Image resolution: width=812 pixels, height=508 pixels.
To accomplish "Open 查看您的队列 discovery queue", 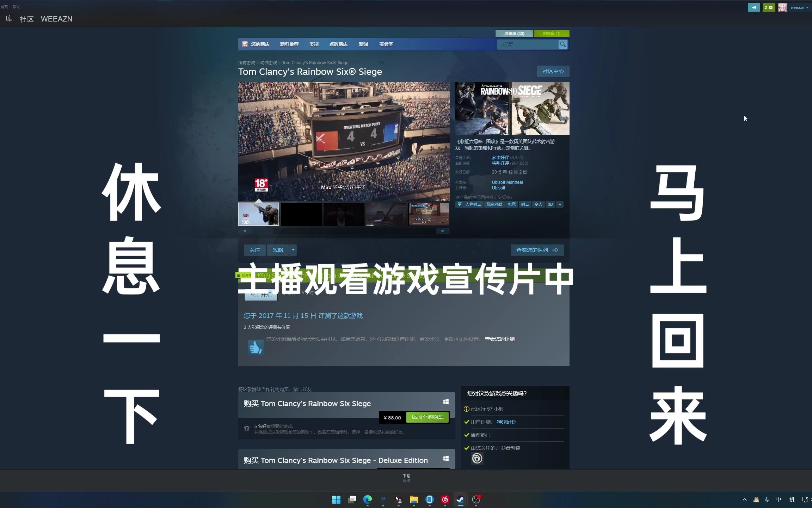I will point(537,250).
